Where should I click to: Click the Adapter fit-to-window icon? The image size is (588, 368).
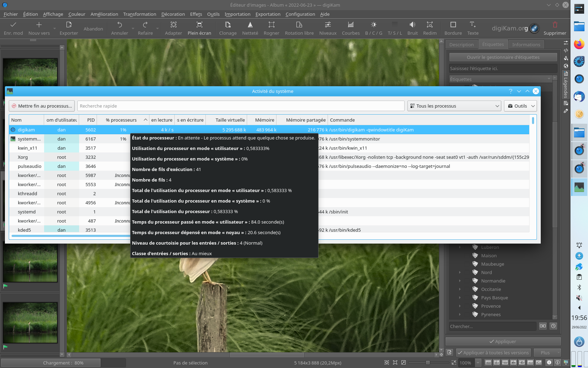tap(174, 25)
